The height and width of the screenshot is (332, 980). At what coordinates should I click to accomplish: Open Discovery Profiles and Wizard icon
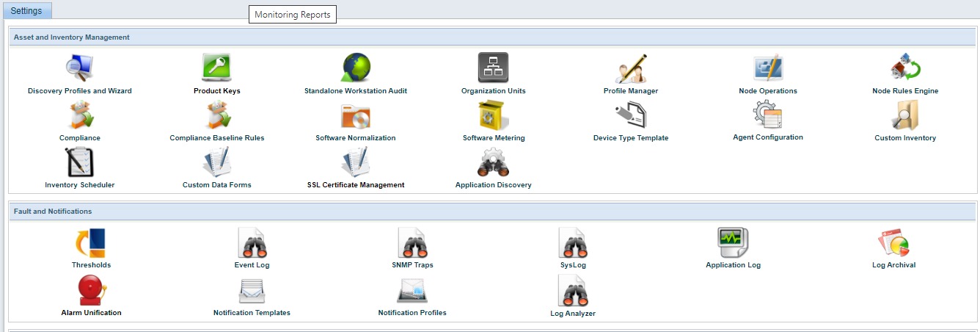tap(79, 68)
